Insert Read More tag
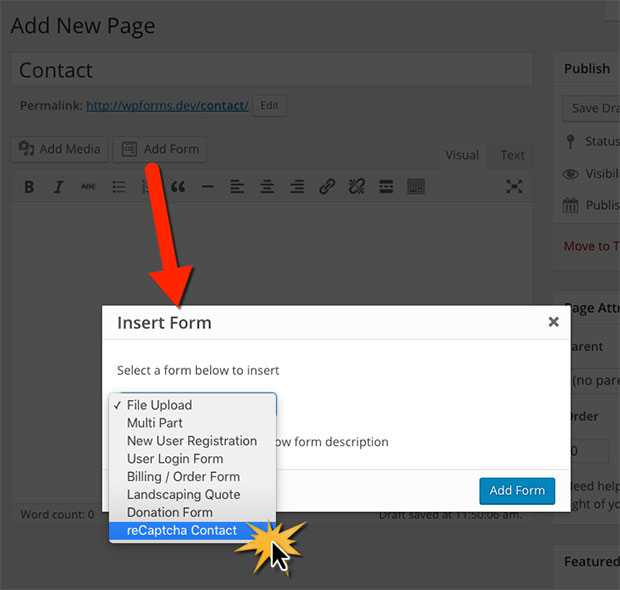This screenshot has width=620, height=590. 386,187
